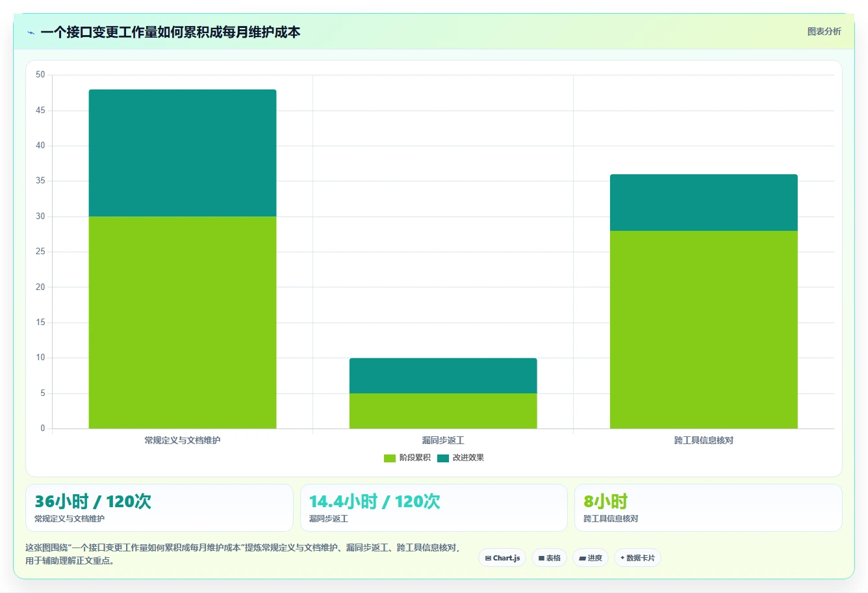Open the 14.4小时 / 120次 data card
868x593 pixels.
[x=434, y=508]
